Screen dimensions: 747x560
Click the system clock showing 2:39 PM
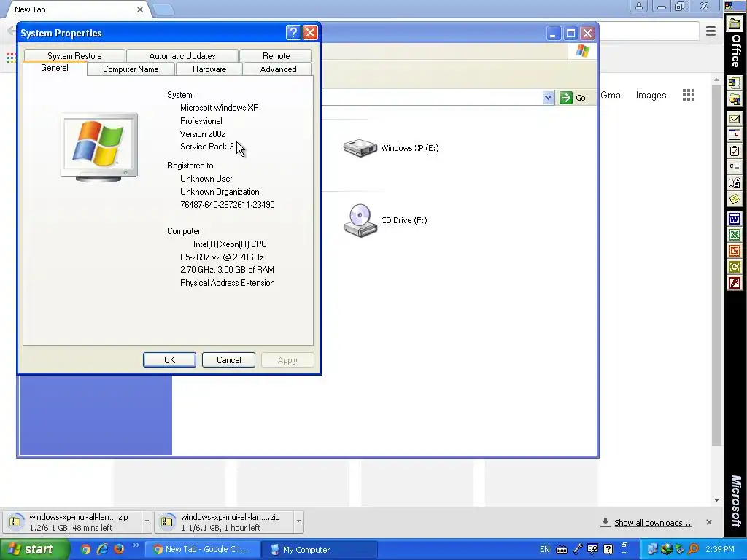[x=720, y=549]
